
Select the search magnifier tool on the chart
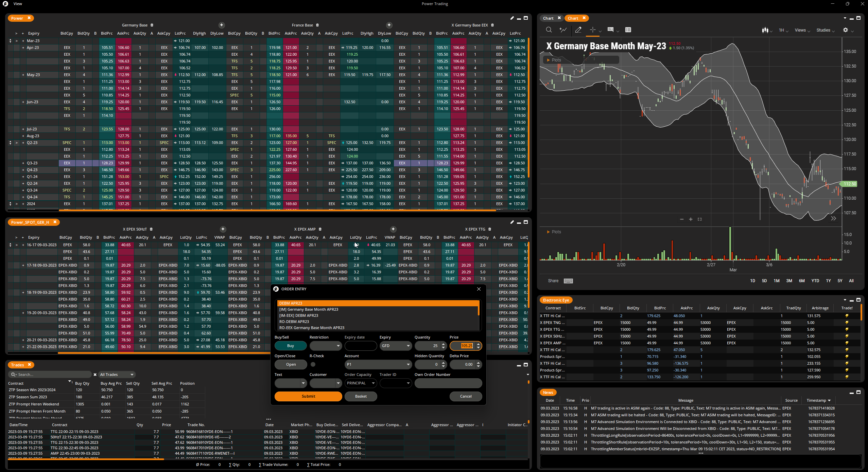click(x=549, y=30)
